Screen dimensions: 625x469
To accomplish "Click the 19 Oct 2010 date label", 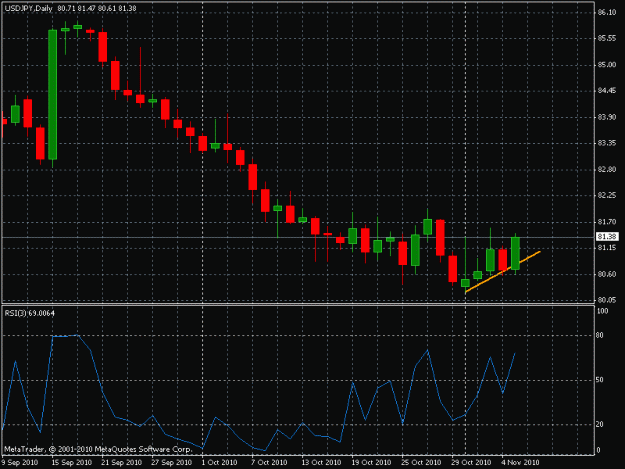I will coord(371,462).
